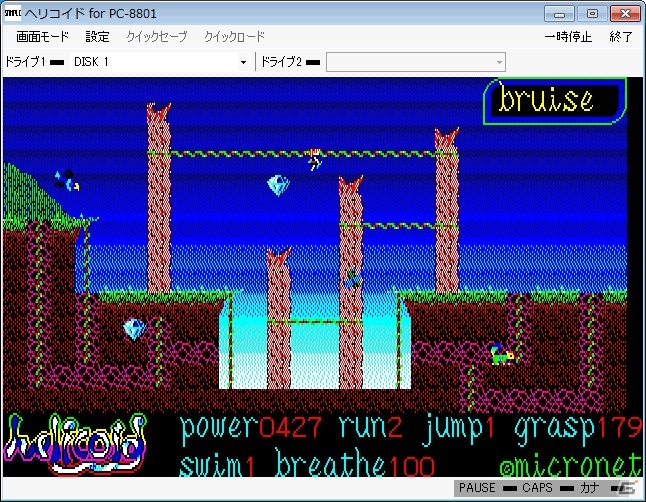Click the ドライブ1 access indicator lamp
This screenshot has width=646, height=502.
[57, 63]
